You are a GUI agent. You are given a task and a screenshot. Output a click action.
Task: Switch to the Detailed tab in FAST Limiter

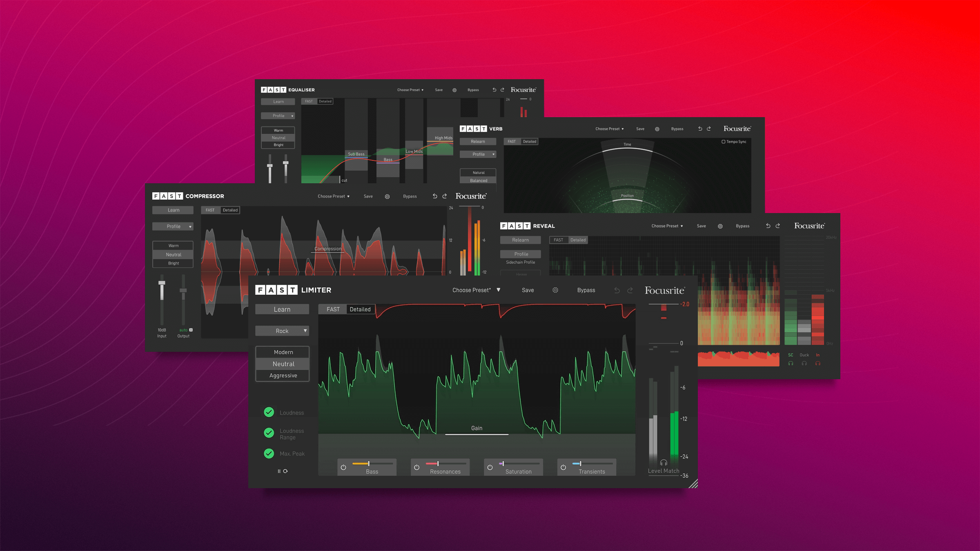[360, 309]
